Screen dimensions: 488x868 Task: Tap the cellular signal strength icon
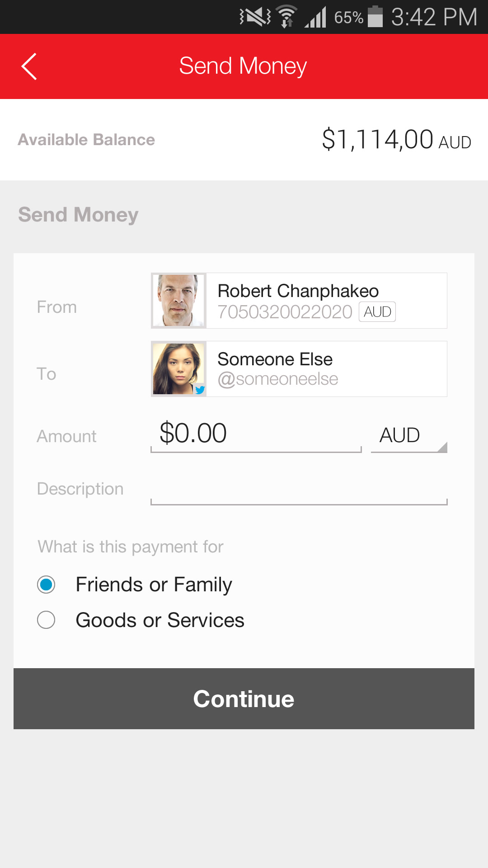pyautogui.click(x=316, y=17)
